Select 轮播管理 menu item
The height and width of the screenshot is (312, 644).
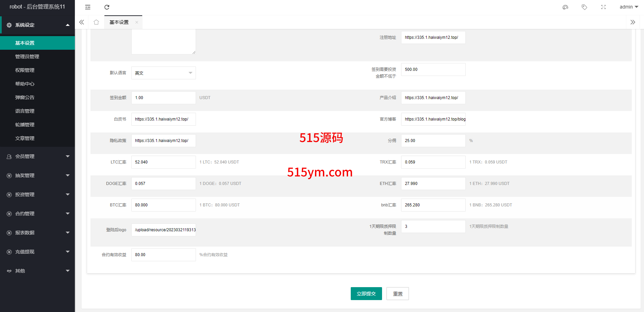pyautogui.click(x=25, y=125)
